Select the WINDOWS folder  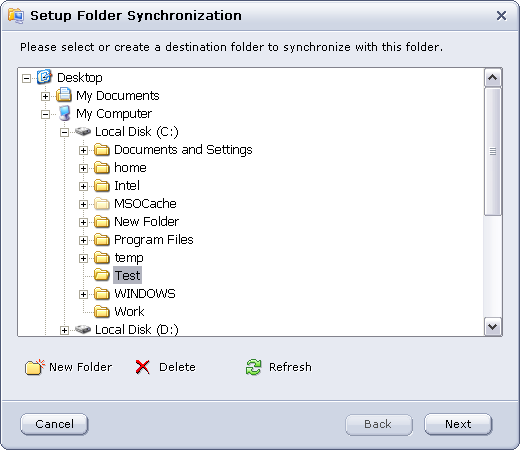tap(145, 294)
